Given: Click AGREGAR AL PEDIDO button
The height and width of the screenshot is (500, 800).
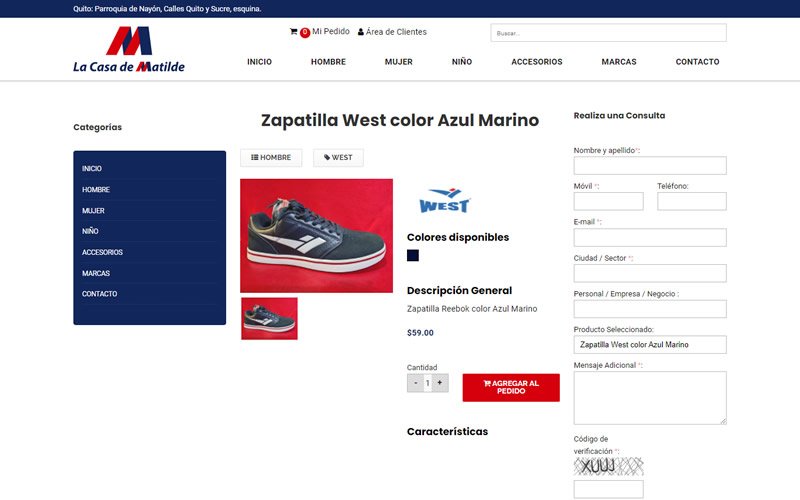Looking at the screenshot, I should [x=511, y=387].
